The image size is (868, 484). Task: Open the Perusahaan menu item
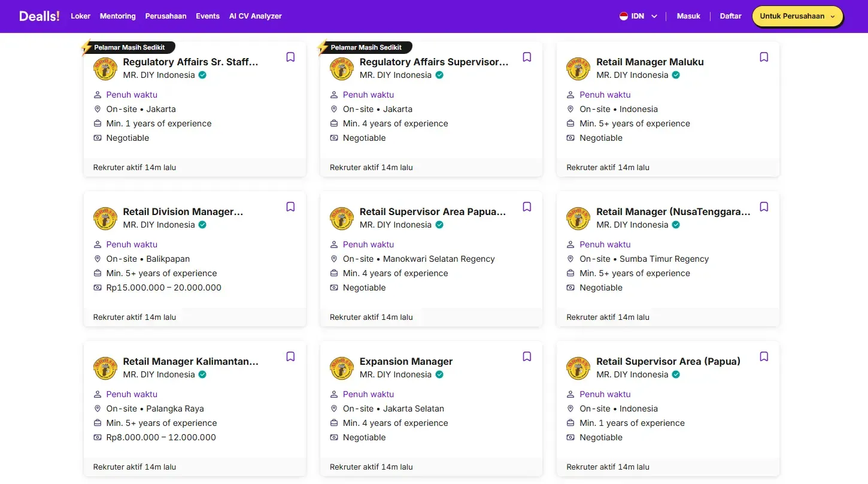[166, 16]
